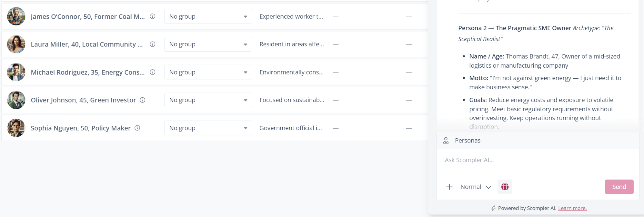Screen dimensions: 644x217
Task: Click the plus attachment icon in chat
Action: [449, 187]
